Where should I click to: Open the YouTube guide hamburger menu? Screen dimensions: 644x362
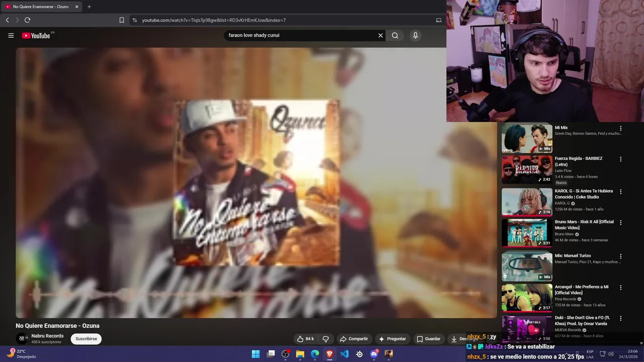11,35
